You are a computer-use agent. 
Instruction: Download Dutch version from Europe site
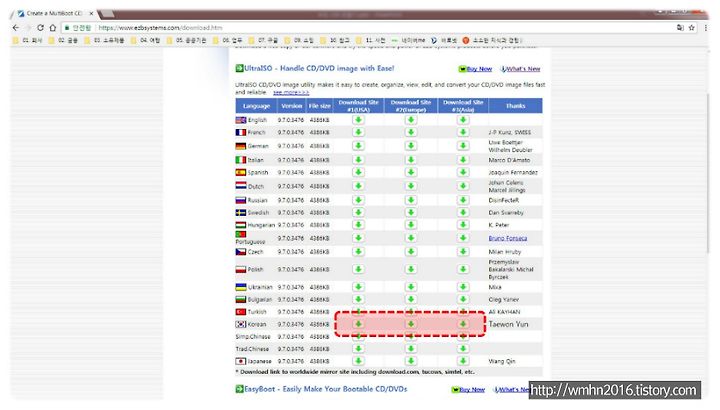[x=411, y=186]
